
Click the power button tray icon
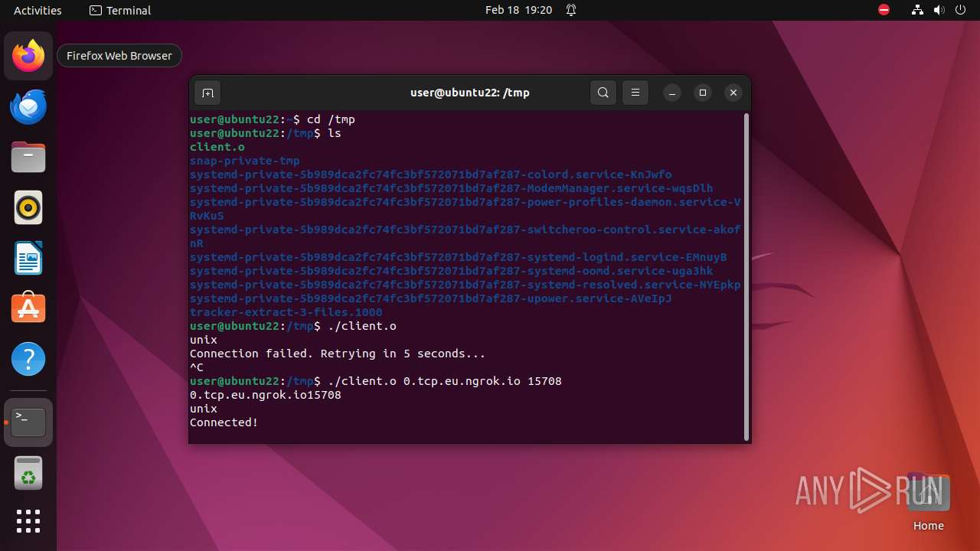(x=961, y=10)
